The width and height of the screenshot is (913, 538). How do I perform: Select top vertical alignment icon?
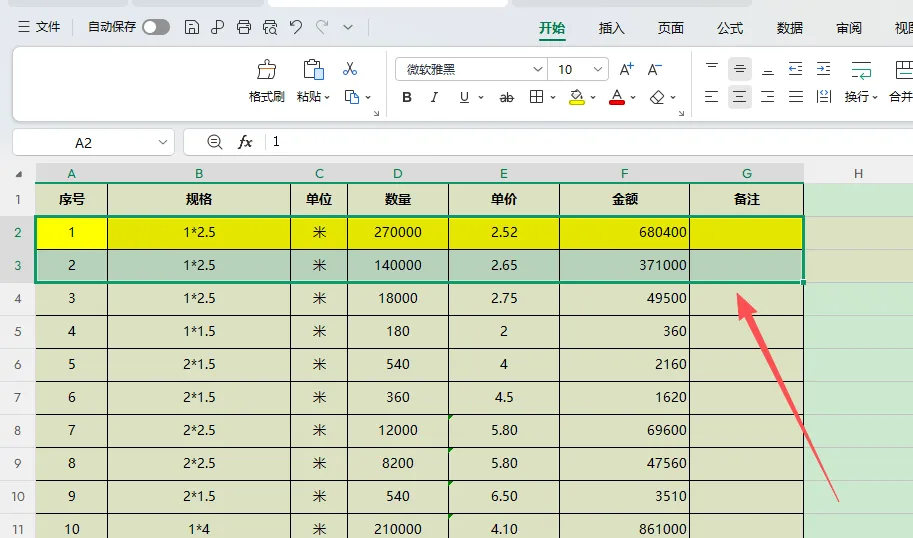pos(712,69)
